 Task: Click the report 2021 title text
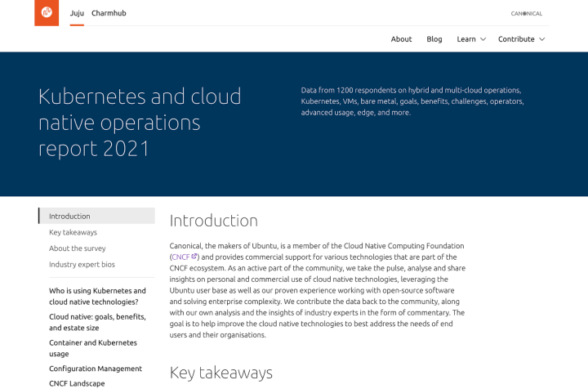coord(94,149)
